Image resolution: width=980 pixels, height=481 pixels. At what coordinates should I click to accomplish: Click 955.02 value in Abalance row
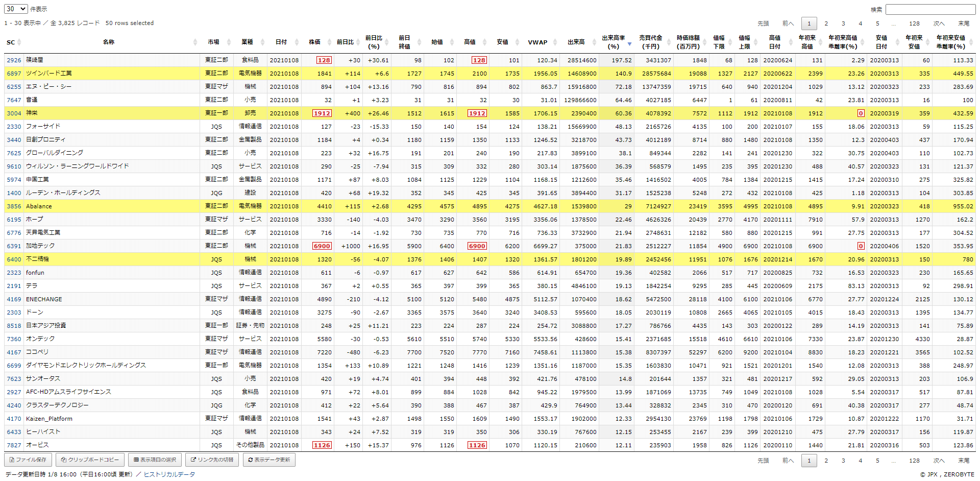(x=963, y=206)
